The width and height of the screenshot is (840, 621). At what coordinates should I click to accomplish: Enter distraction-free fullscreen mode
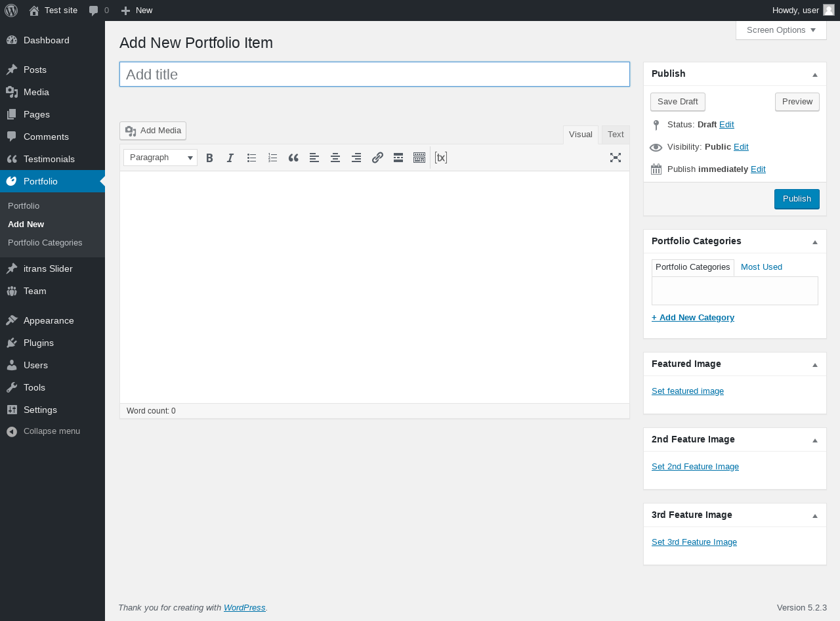click(615, 158)
